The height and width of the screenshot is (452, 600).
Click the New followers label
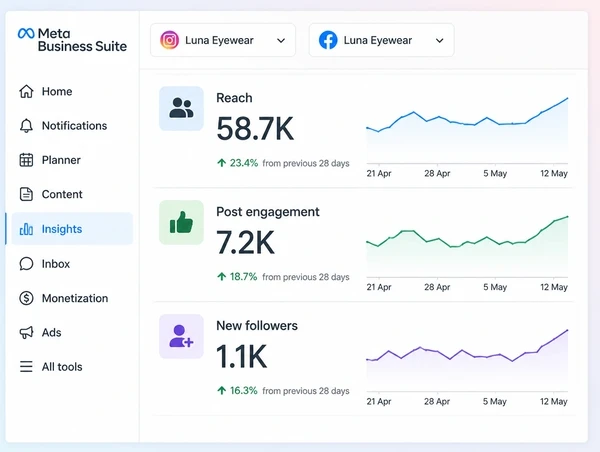[257, 326]
